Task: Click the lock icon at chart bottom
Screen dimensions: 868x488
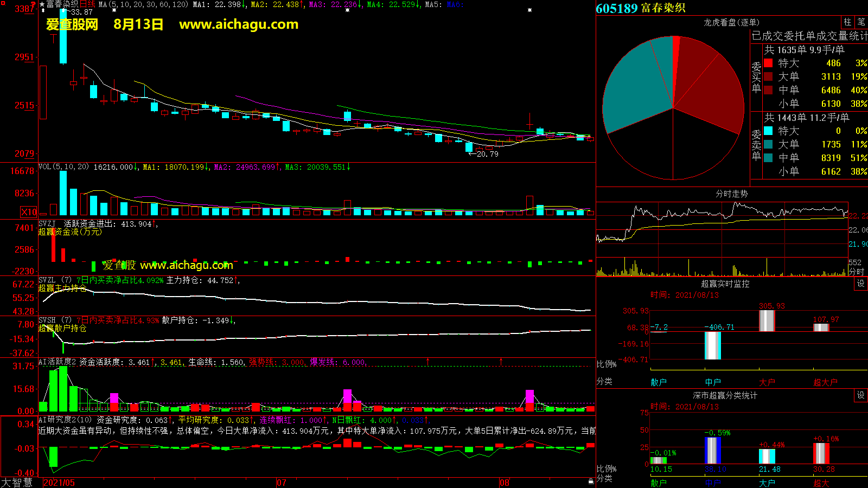Action: pyautogui.click(x=591, y=481)
